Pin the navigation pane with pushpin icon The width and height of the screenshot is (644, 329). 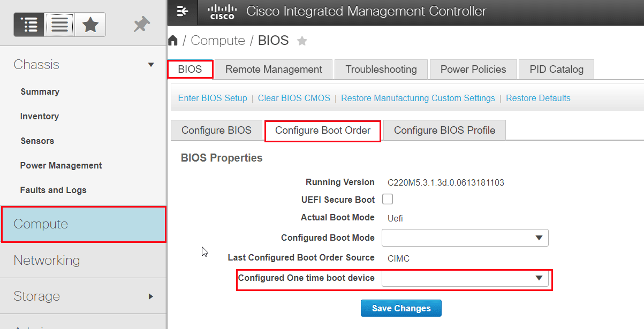pyautogui.click(x=141, y=25)
